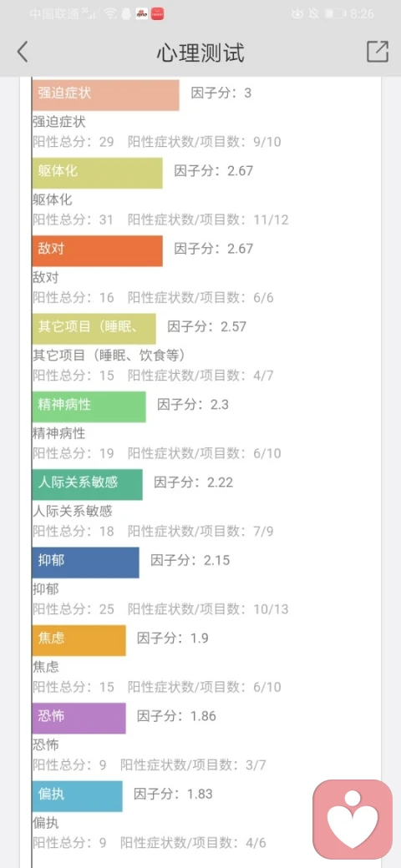
Task: Tap the pink heart floating icon
Action: [353, 819]
